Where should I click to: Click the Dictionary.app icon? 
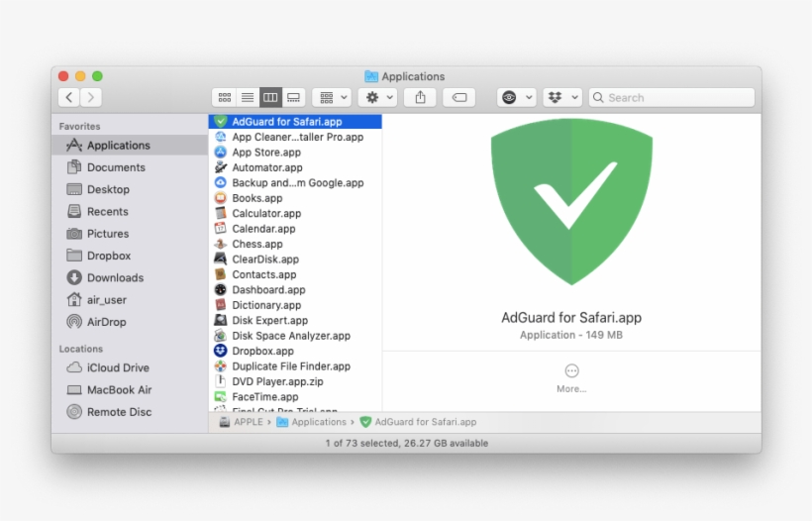click(x=221, y=305)
